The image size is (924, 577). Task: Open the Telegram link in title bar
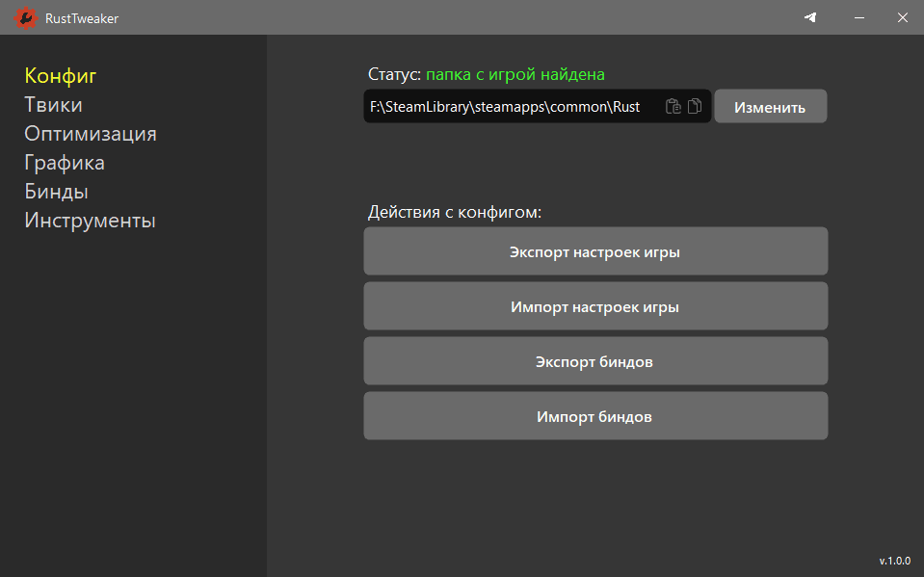point(810,17)
